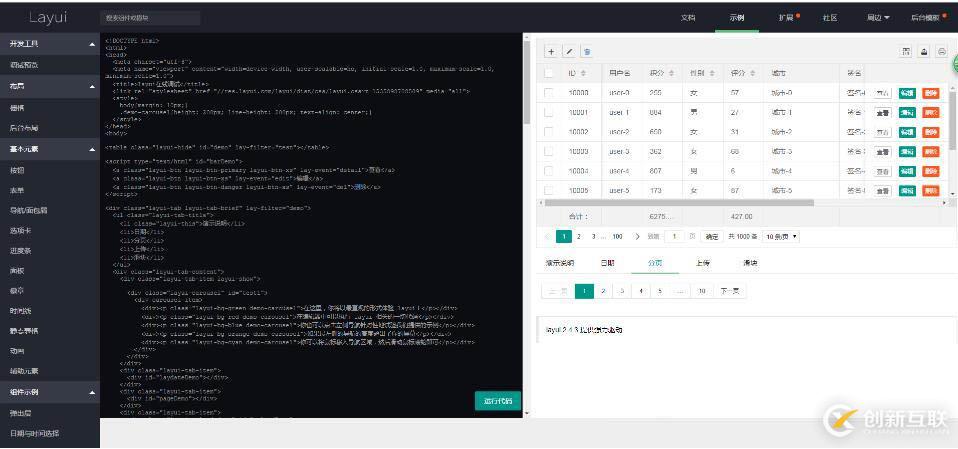Check the row checkbox for ID 10000
This screenshot has width=958, height=449.
pos(549,93)
